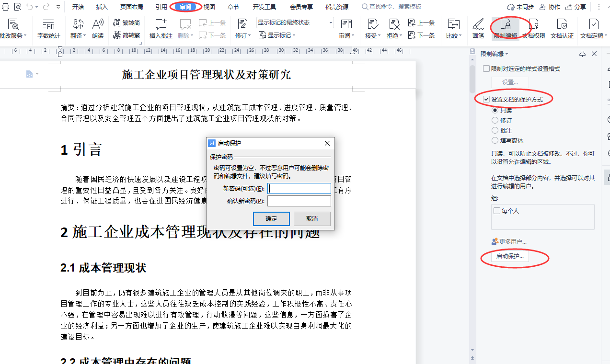This screenshot has width=610, height=364.
Task: Switch to the 视图 ribbon tab
Action: tap(209, 7)
